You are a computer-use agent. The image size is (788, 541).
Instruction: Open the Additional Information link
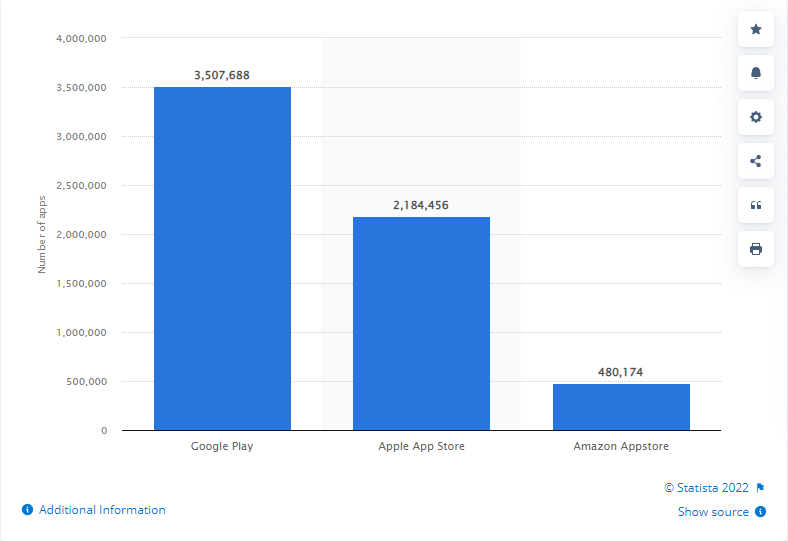click(102, 510)
